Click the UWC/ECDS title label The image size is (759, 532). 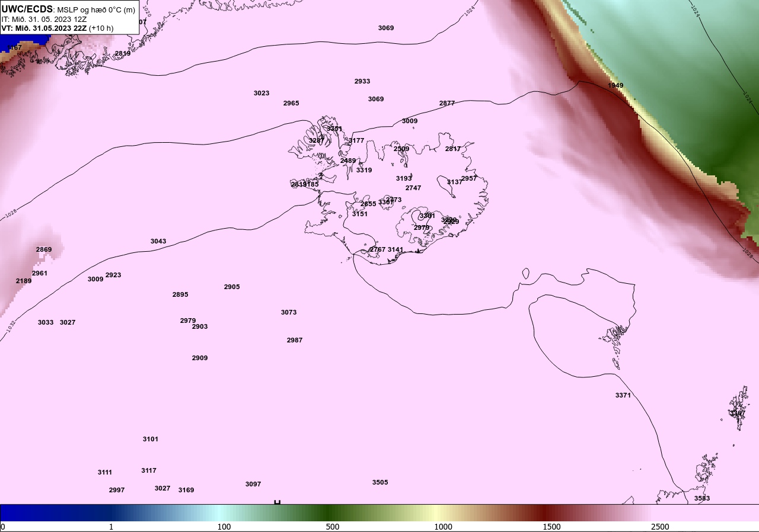coord(27,9)
